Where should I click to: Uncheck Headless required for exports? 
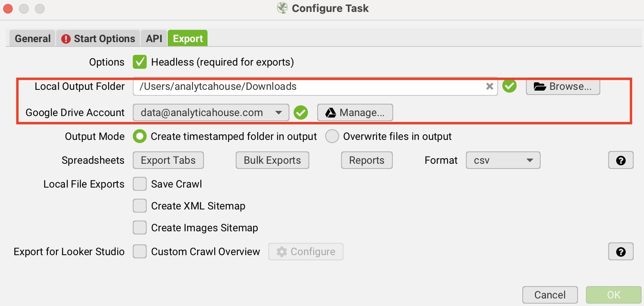(140, 62)
